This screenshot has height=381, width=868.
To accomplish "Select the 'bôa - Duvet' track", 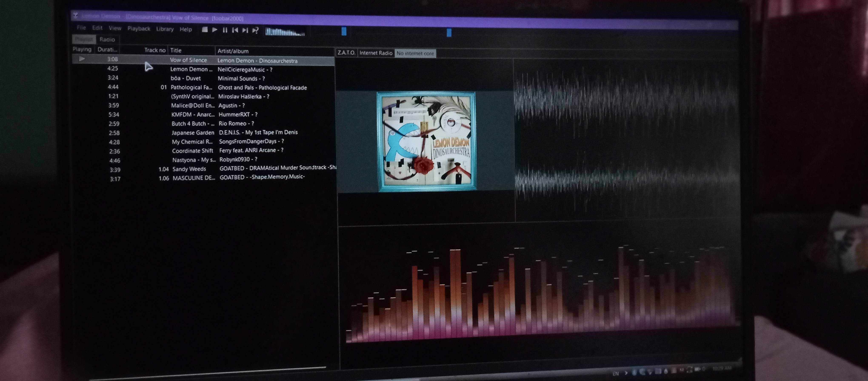I will click(186, 78).
